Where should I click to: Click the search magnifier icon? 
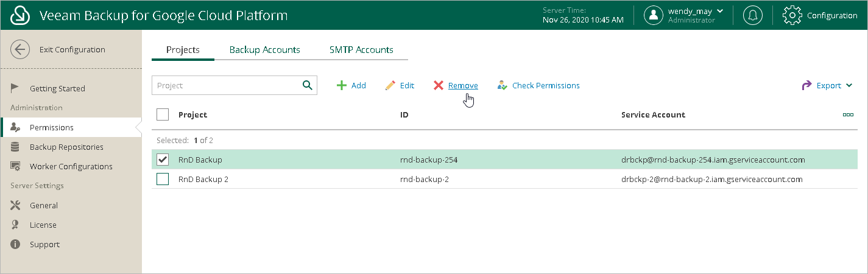(x=308, y=85)
